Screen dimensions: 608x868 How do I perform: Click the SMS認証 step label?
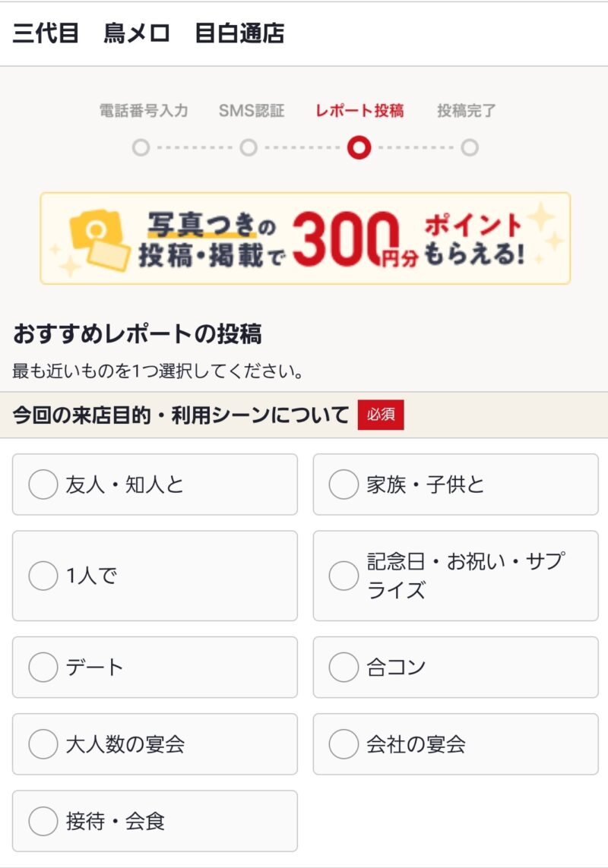click(x=252, y=111)
